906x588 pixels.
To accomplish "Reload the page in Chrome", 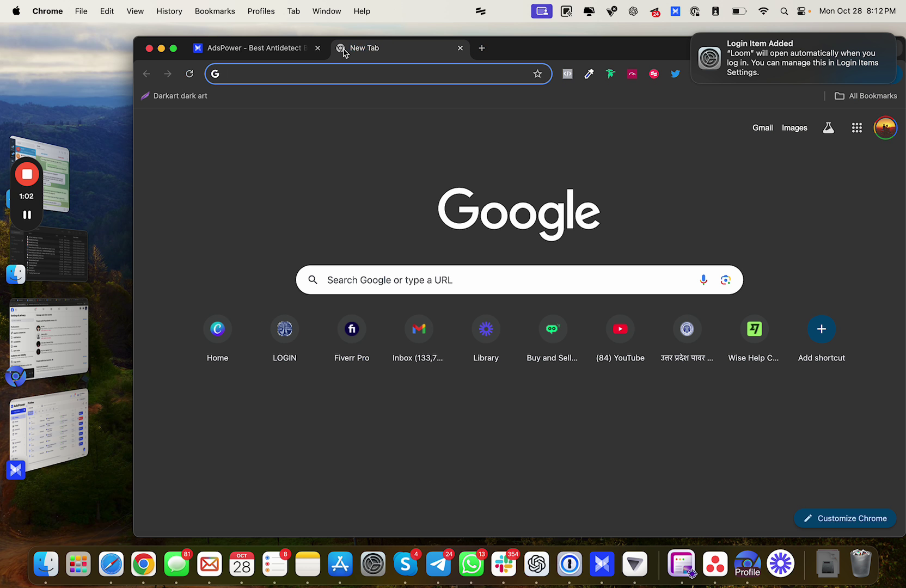I will click(x=189, y=74).
